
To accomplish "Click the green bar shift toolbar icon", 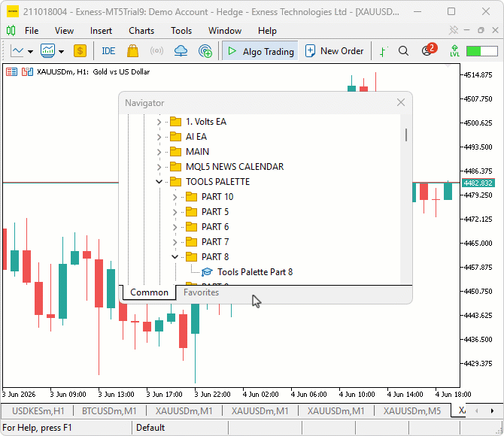I will coord(383,51).
